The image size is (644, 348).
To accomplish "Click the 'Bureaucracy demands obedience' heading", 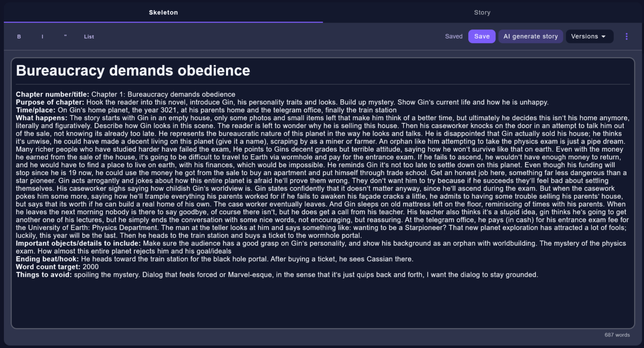I will tap(133, 71).
